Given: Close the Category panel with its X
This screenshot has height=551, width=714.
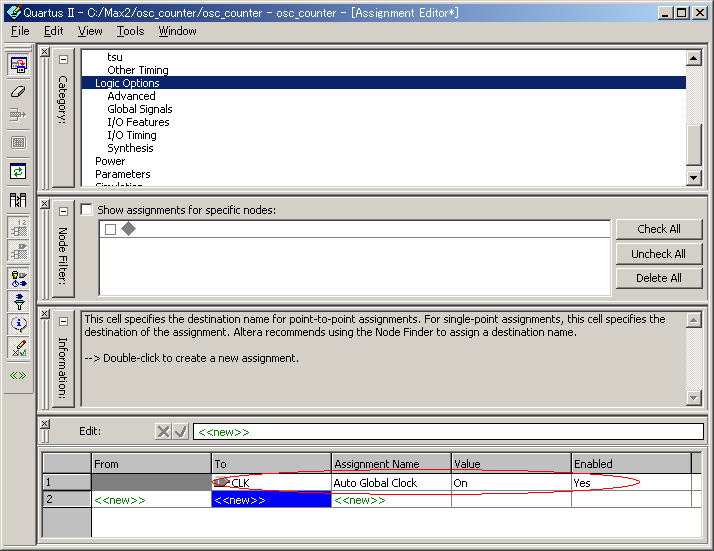Looking at the screenshot, I should click(x=45, y=52).
